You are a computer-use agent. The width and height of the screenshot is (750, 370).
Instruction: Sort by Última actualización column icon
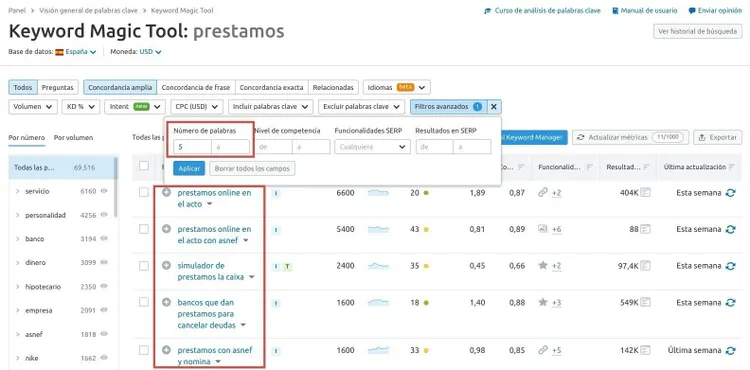(x=730, y=167)
